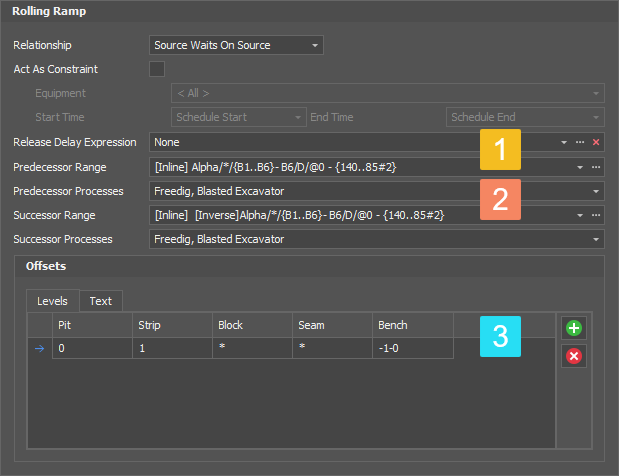This screenshot has height=476, width=619.
Task: Click the green add offset button
Action: pos(574,328)
